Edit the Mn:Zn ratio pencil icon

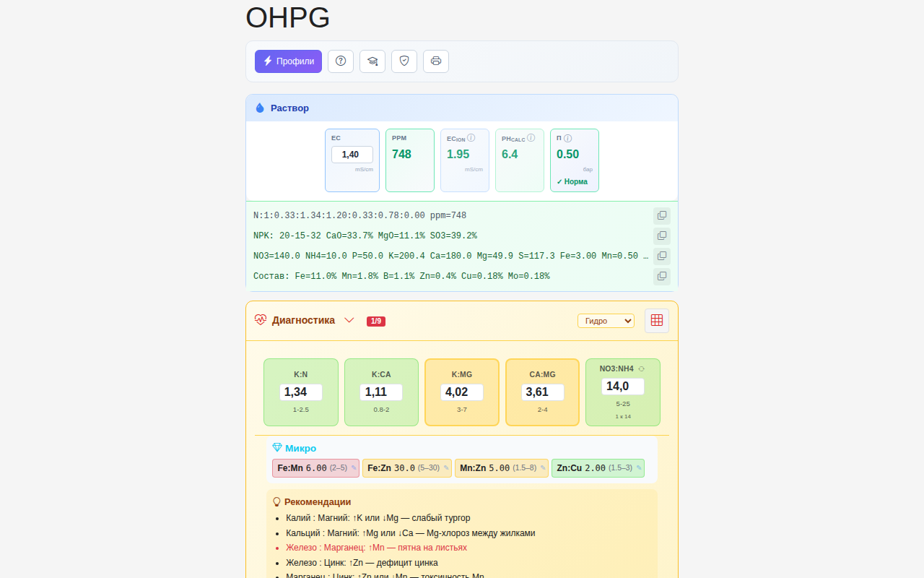[543, 468]
